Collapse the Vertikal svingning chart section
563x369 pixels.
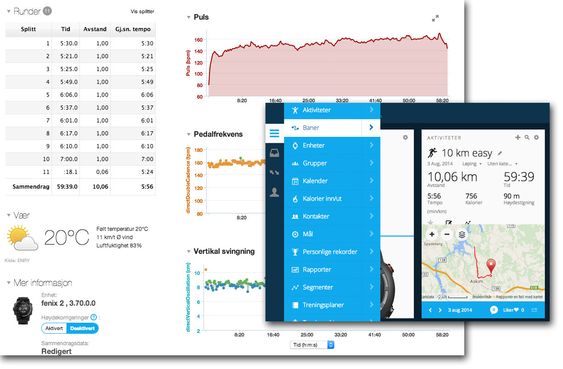[x=189, y=251]
